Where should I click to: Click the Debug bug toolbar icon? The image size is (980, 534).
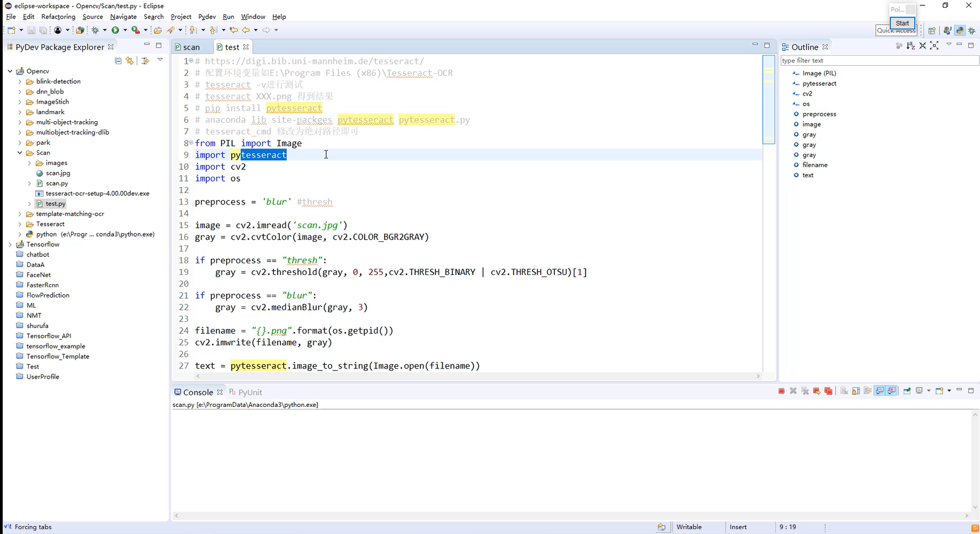(x=96, y=30)
